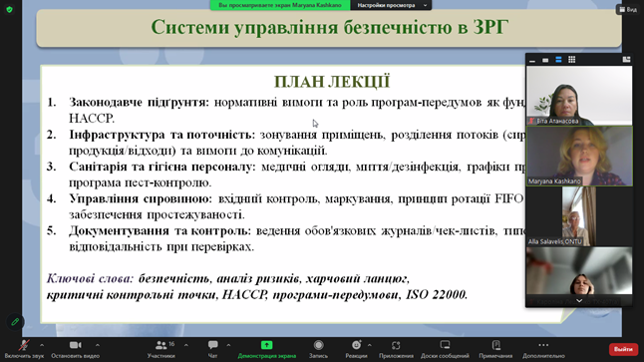
Task: Click the green screen-viewing banner for Maryana Kashkano
Action: (x=280, y=5)
